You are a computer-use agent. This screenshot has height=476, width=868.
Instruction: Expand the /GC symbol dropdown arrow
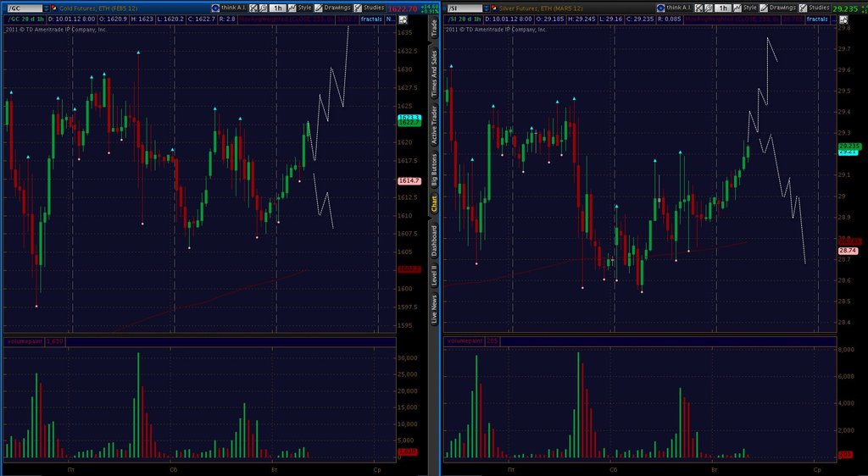[x=46, y=8]
